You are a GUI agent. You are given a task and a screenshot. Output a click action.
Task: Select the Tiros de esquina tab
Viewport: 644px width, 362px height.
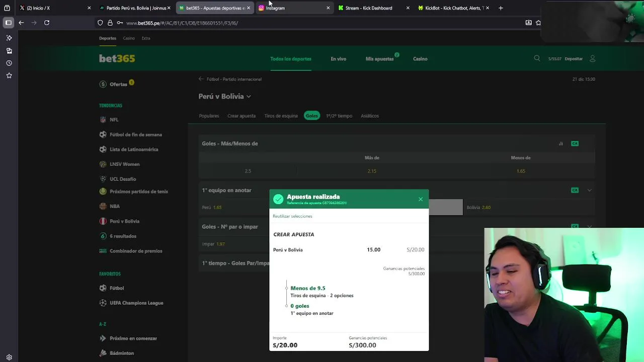click(x=281, y=116)
